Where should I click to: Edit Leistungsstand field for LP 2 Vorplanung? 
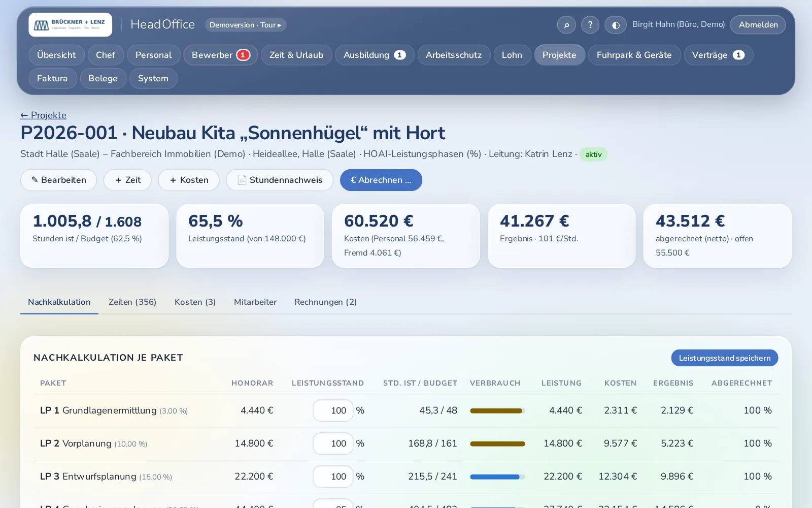[x=333, y=443]
